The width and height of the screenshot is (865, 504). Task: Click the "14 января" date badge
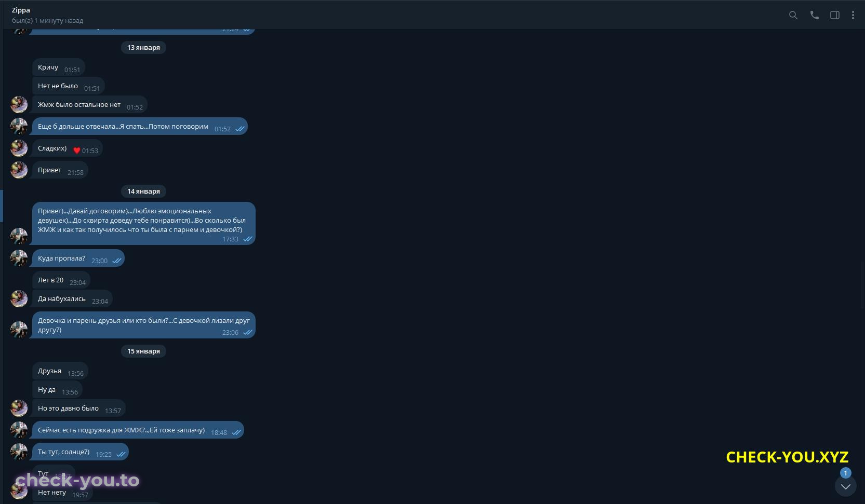pyautogui.click(x=143, y=191)
